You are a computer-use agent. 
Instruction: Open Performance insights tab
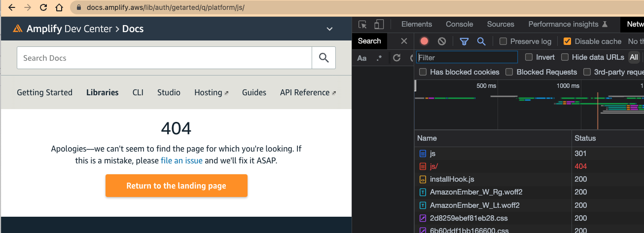point(567,24)
